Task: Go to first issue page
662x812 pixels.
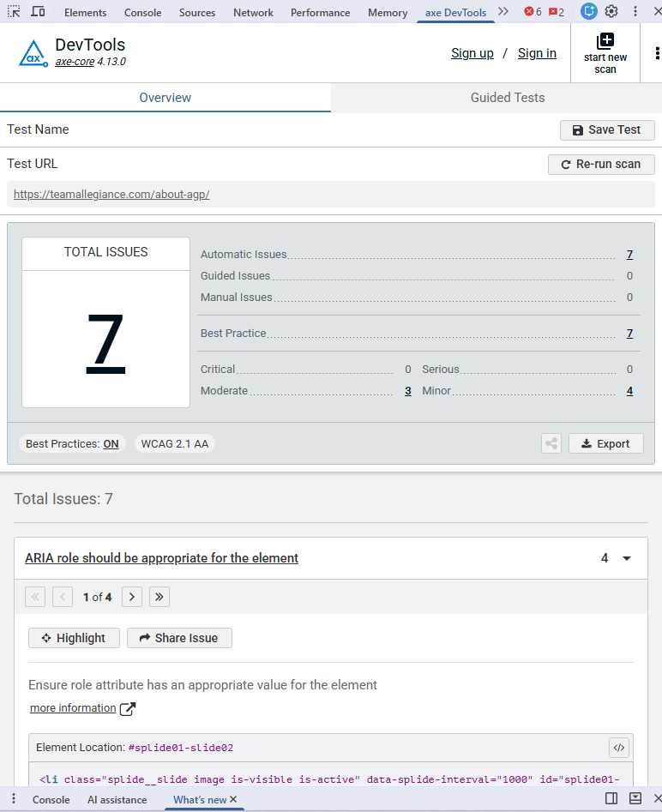Action: point(35,597)
